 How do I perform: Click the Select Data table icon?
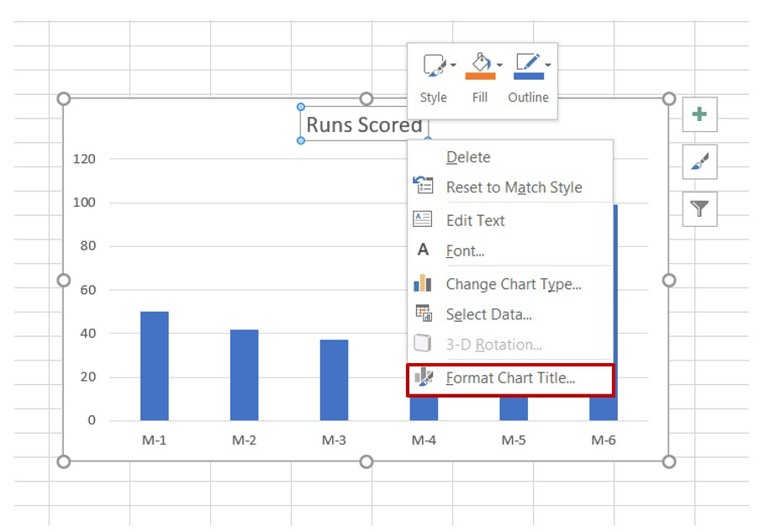click(424, 314)
